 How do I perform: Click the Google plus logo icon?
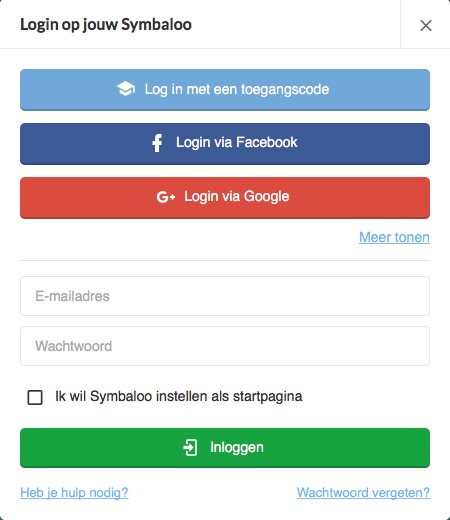[x=166, y=197]
